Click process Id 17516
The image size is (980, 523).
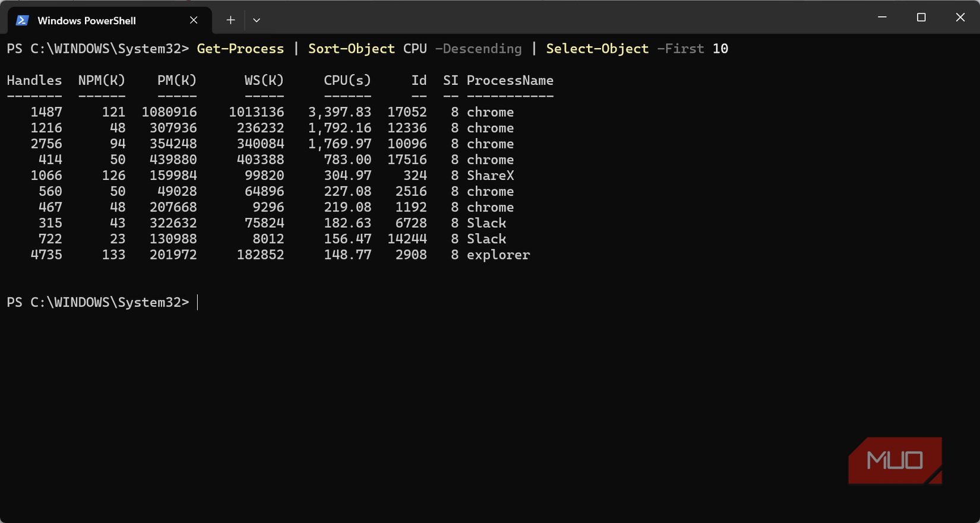point(407,160)
